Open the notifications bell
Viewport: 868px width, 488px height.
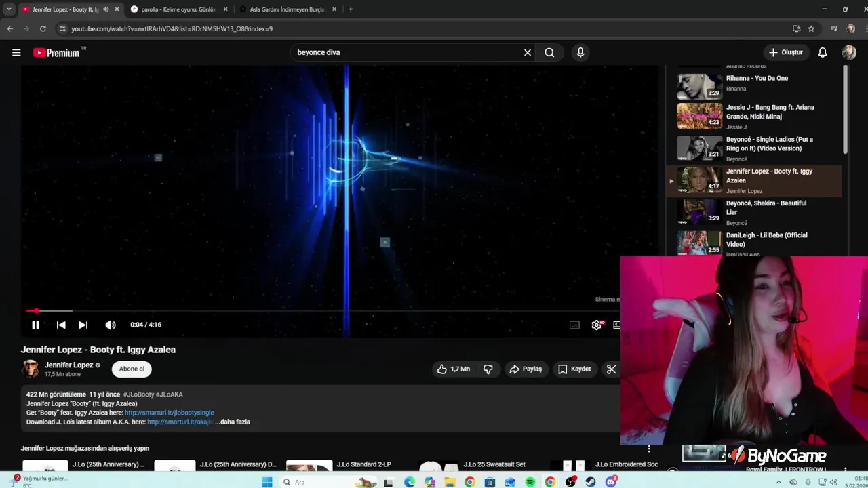(822, 52)
